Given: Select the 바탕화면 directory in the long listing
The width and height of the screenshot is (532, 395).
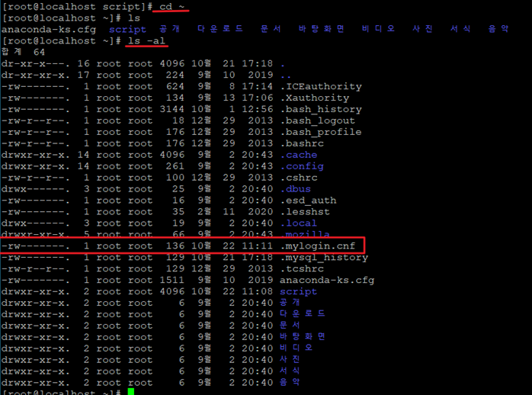Looking at the screenshot, I should tap(303, 336).
